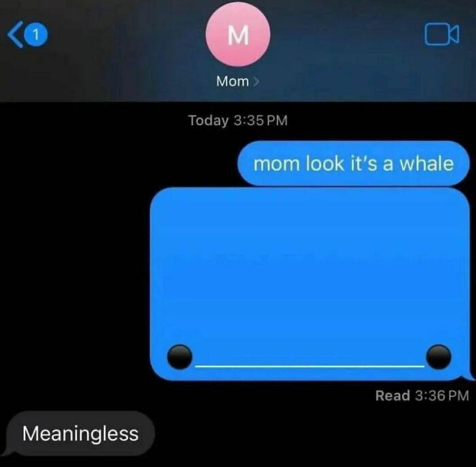Viewport: 476px width, 467px height.
Task: Tap the Today 3:35 PM timestamp
Action: click(238, 120)
